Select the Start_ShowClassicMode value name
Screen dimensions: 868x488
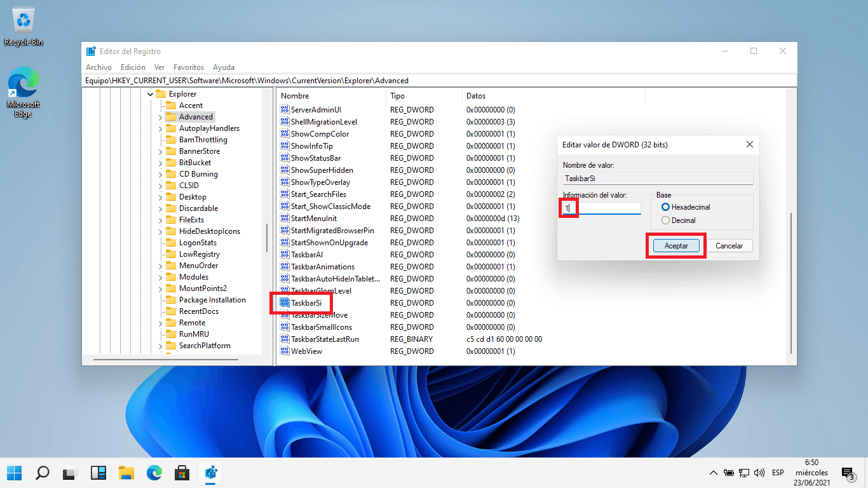tap(330, 207)
